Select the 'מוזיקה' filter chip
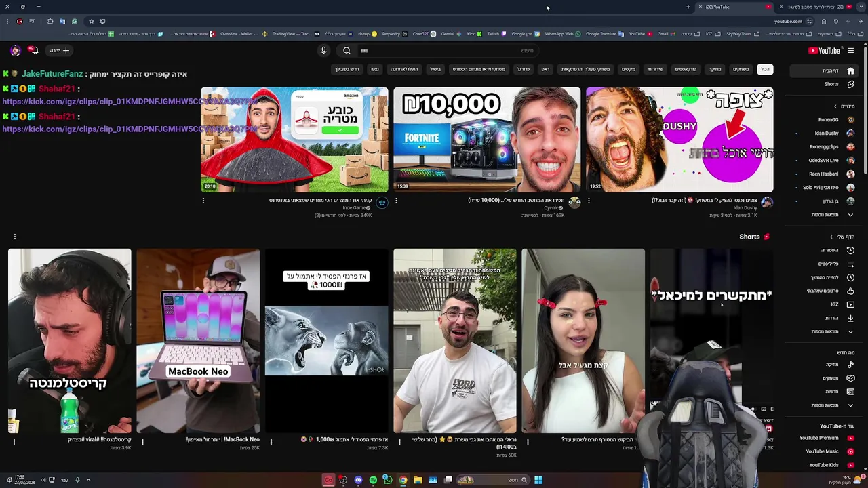Viewport: 868px width, 488px height. pyautogui.click(x=715, y=69)
